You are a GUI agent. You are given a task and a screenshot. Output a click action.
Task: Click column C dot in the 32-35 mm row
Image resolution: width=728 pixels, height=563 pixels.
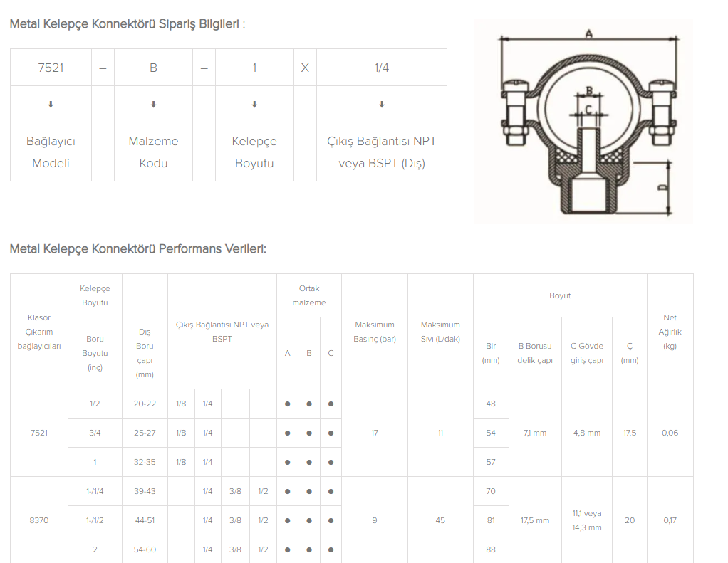click(331, 463)
